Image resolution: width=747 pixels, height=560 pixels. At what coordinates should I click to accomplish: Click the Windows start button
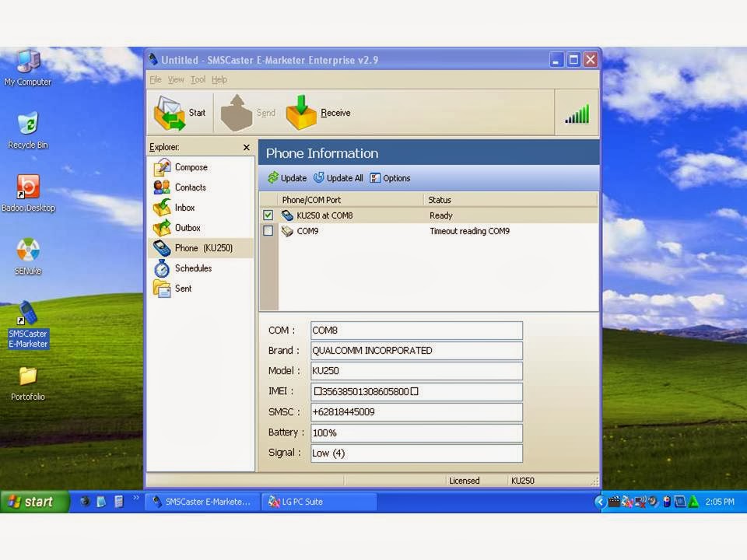(34, 502)
